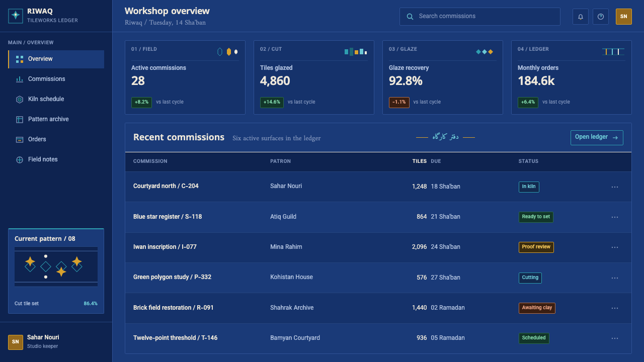The image size is (644, 362).
Task: Sort by the STATUS column header
Action: click(528, 161)
